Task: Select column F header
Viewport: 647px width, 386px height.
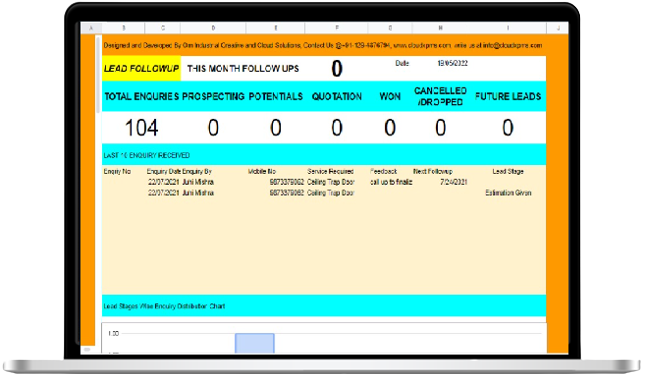Action: 336,28
